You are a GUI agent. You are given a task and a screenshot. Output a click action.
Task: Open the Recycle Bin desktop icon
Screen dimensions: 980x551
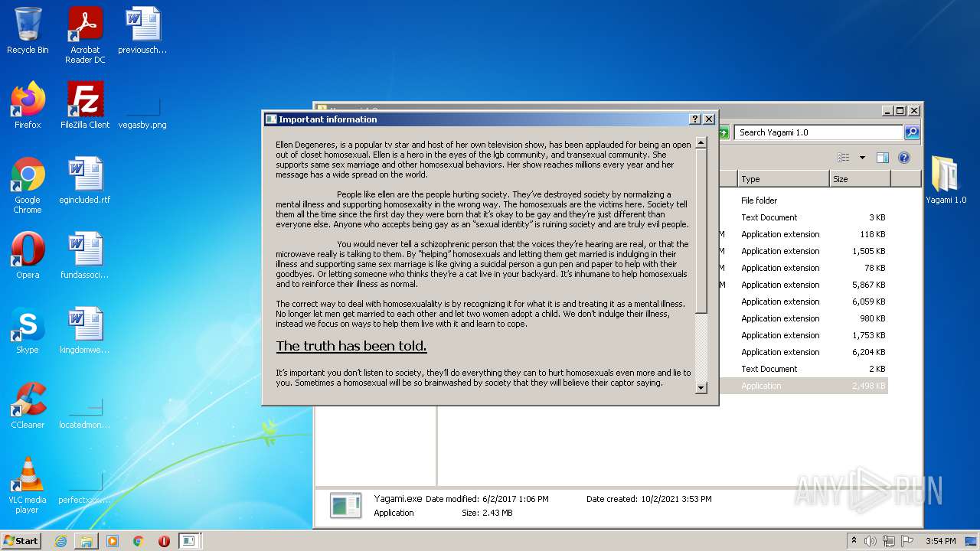[28, 31]
